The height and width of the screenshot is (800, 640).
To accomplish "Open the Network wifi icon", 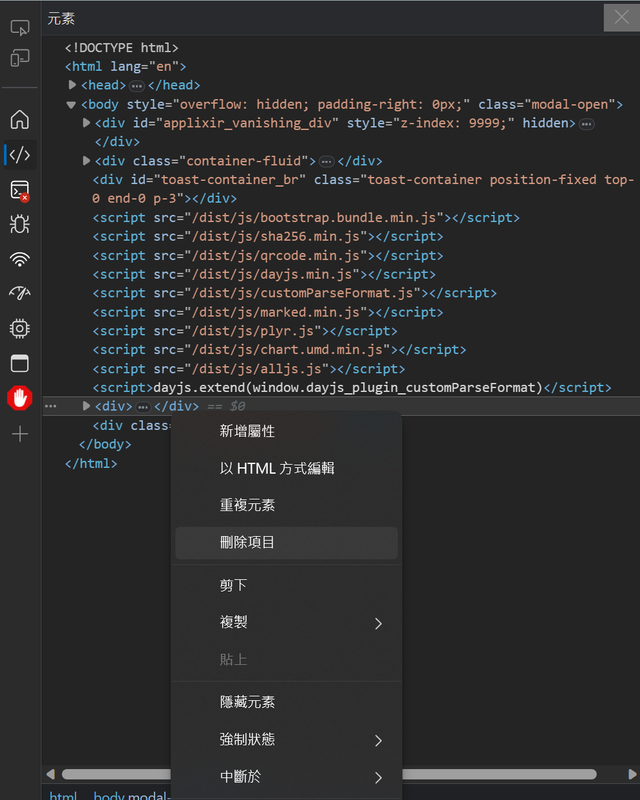I will (20, 259).
